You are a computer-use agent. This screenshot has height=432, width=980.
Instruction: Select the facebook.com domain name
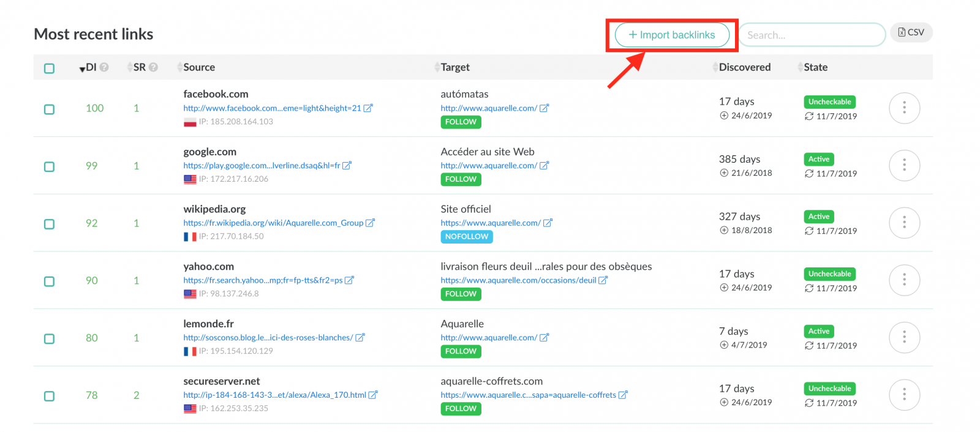tap(216, 94)
